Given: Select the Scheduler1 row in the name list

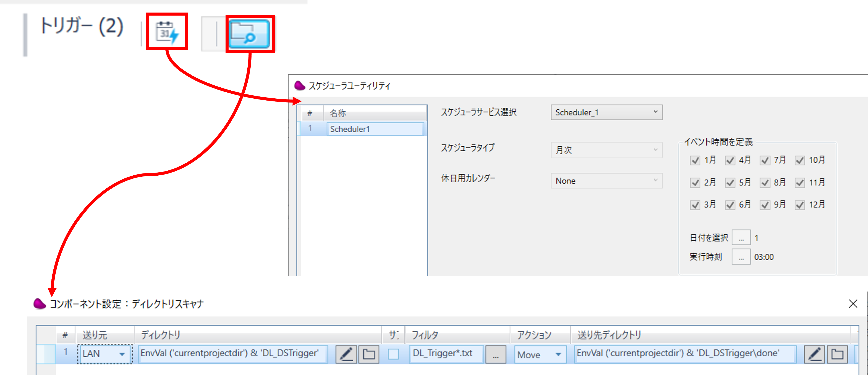Looking at the screenshot, I should pos(362,129).
